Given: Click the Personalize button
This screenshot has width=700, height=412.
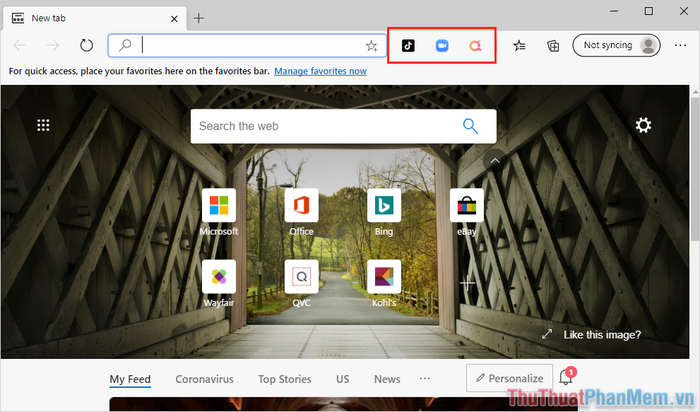Looking at the screenshot, I should tap(509, 378).
